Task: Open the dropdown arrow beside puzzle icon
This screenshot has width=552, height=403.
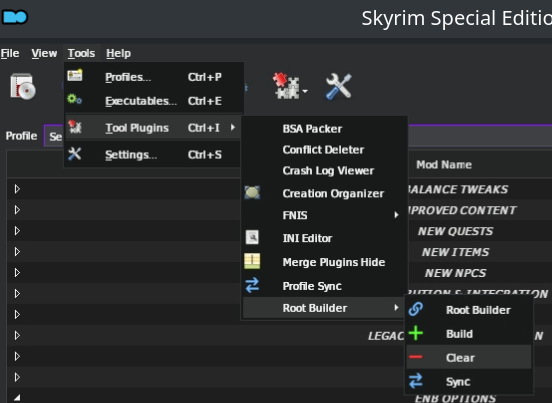Action: tap(305, 91)
